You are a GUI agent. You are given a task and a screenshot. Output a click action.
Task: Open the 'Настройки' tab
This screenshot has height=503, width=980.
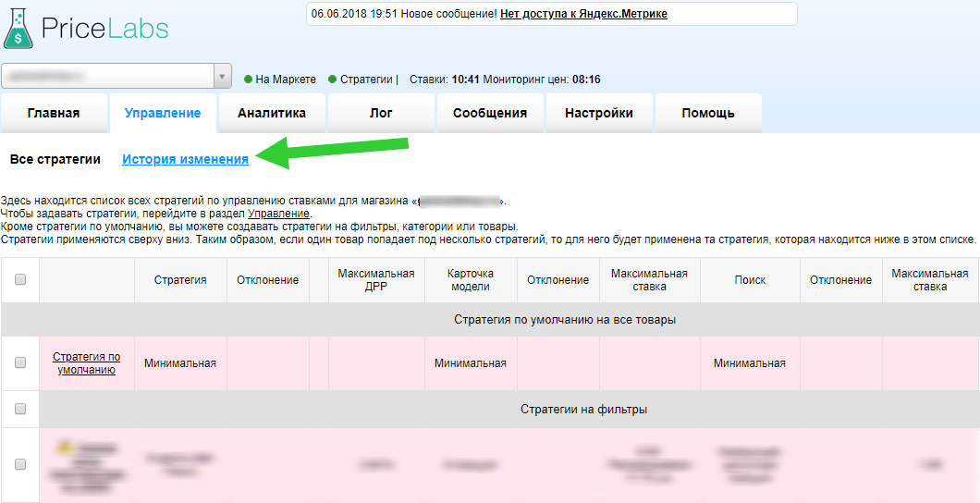[x=599, y=114]
